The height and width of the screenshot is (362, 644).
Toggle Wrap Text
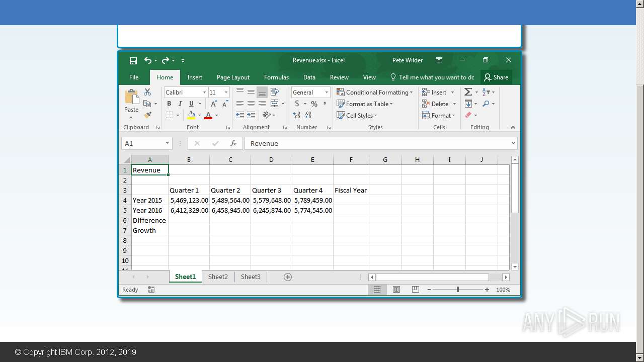tap(275, 92)
